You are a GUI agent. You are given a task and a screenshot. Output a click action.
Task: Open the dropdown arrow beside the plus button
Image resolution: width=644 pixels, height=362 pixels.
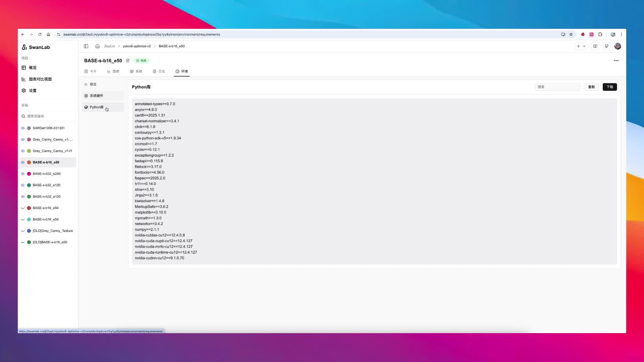point(584,46)
